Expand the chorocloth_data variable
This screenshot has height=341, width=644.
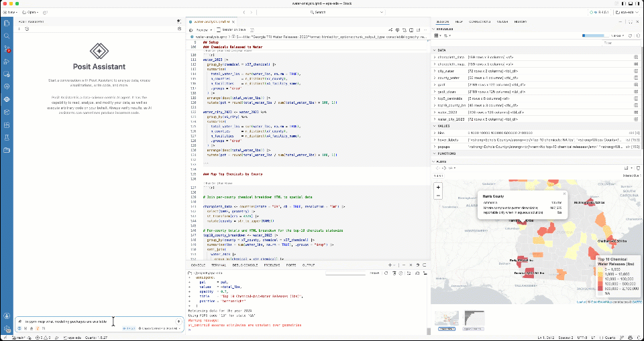click(x=435, y=58)
